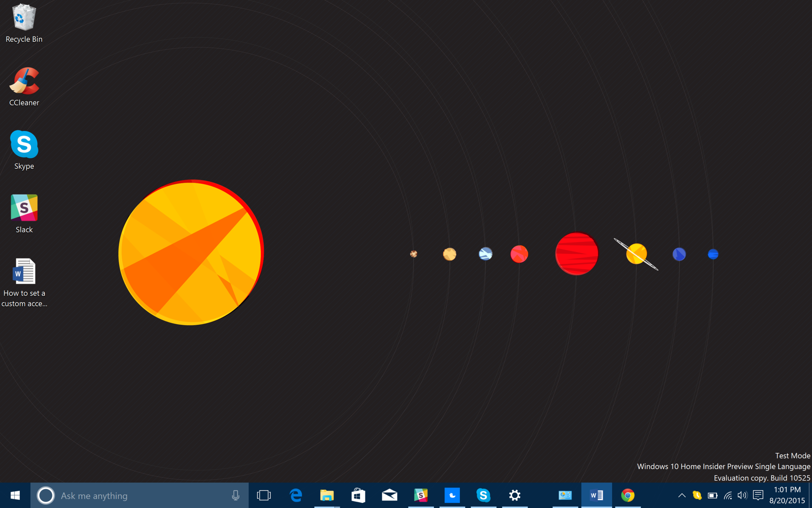Launch Google Chrome from the taskbar

[x=628, y=495]
